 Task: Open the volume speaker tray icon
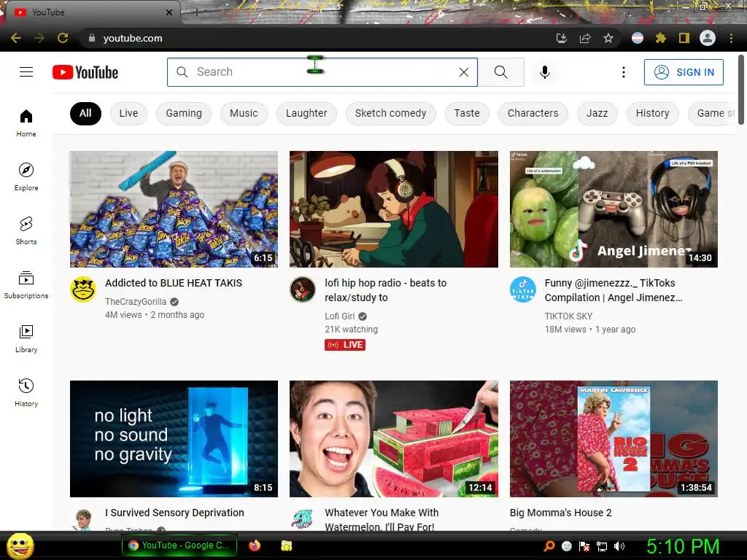click(x=619, y=546)
